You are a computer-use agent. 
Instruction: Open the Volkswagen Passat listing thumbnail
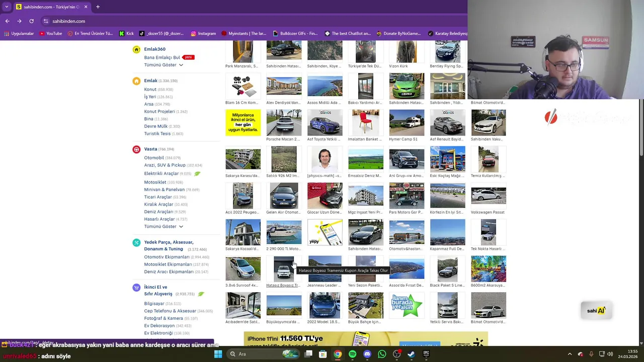489,196
